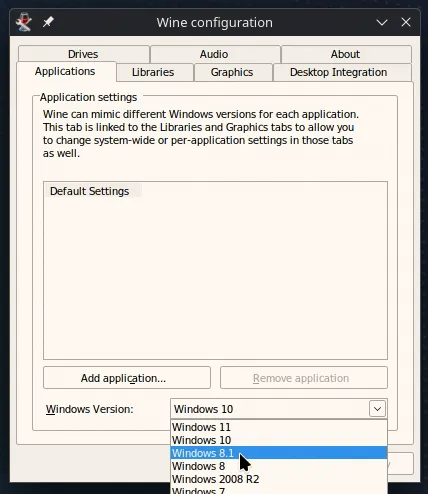The image size is (428, 494).
Task: Pick Windows 8 in the version list
Action: tap(279, 466)
